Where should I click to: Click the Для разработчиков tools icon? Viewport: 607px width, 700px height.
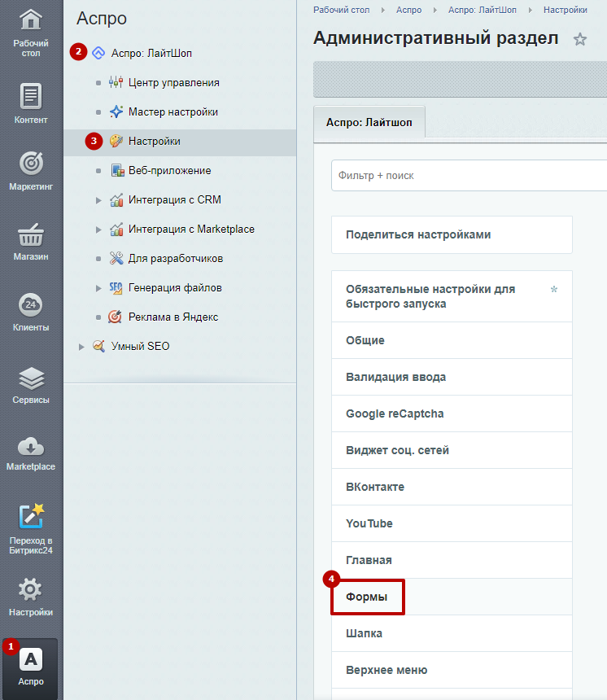coord(116,258)
